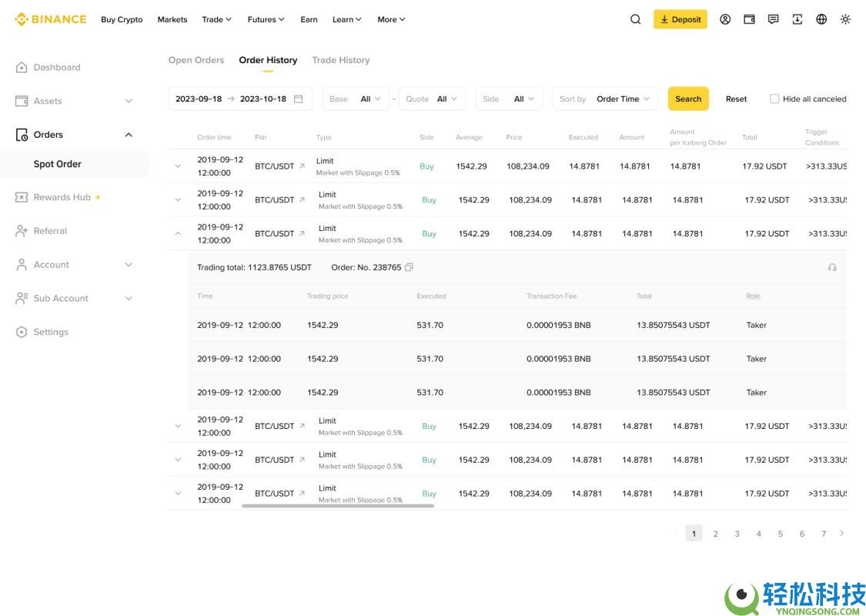Go to page 3 of results
Screen dimensions: 866x616
(737, 534)
